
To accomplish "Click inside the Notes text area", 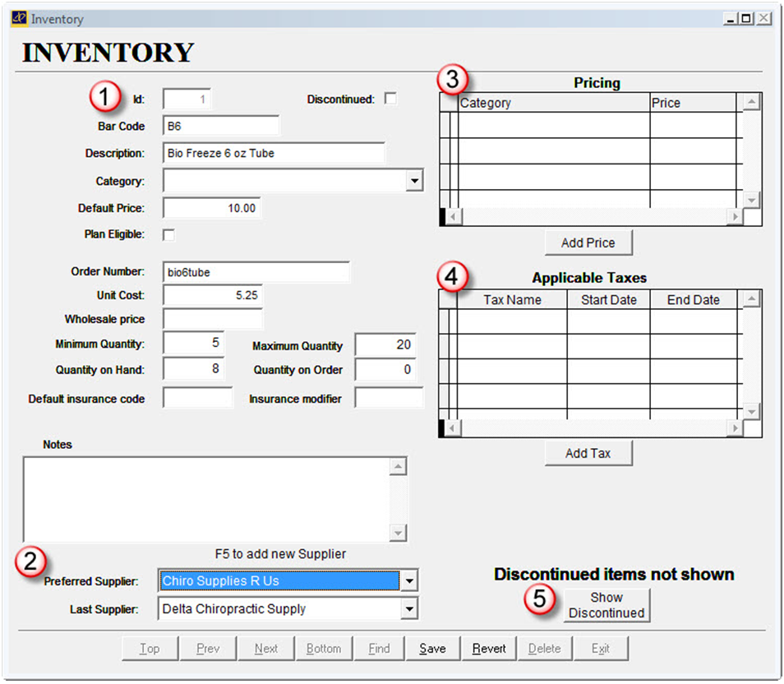I will [206, 499].
